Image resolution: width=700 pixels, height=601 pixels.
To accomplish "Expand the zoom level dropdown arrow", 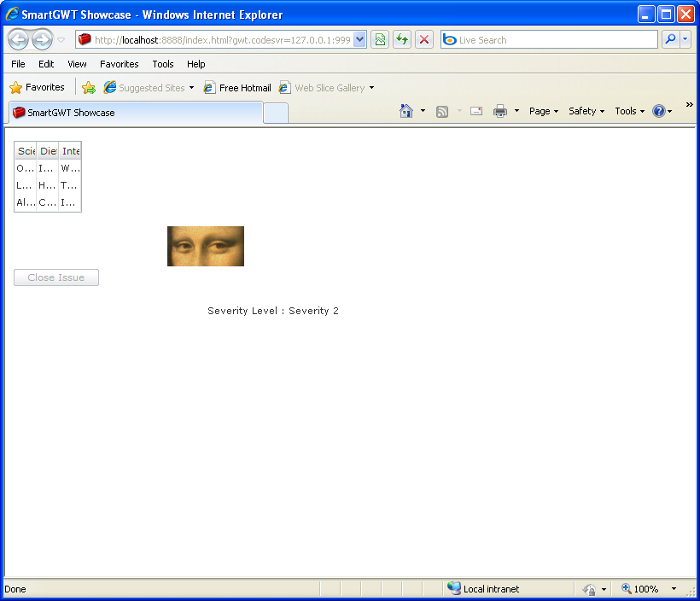I will pyautogui.click(x=674, y=589).
